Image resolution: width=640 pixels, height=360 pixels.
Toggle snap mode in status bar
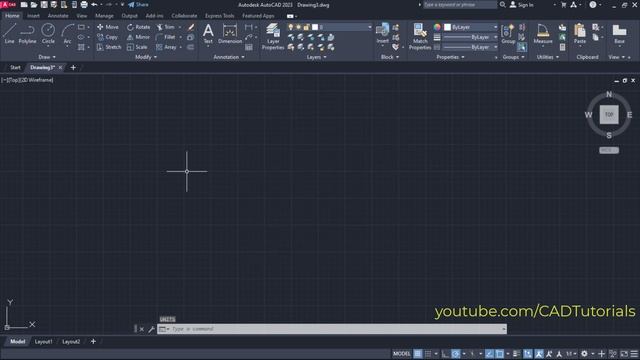(428, 354)
